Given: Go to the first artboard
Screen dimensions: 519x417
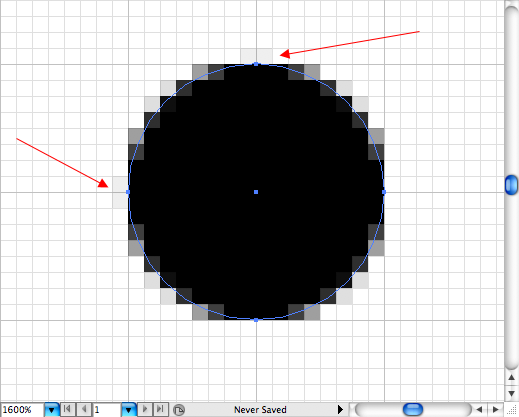Looking at the screenshot, I should (x=67, y=409).
